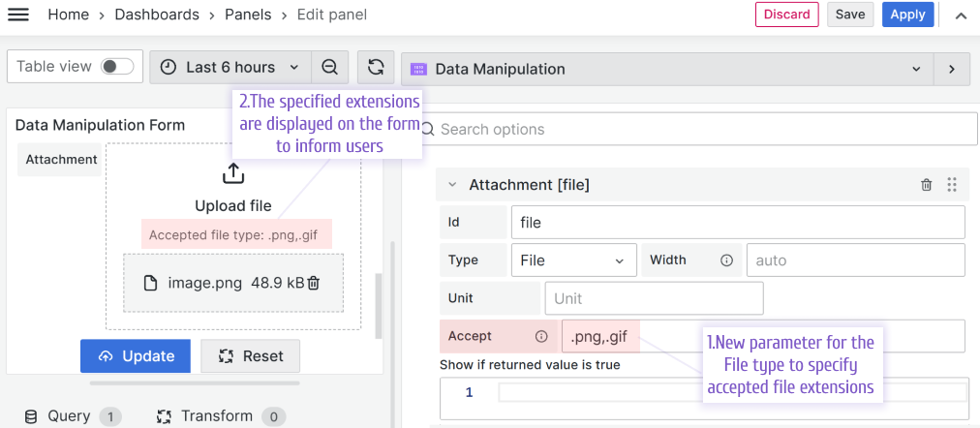Viewport: 980px width, 428px height.
Task: Click the Width info icon
Action: pos(726,260)
